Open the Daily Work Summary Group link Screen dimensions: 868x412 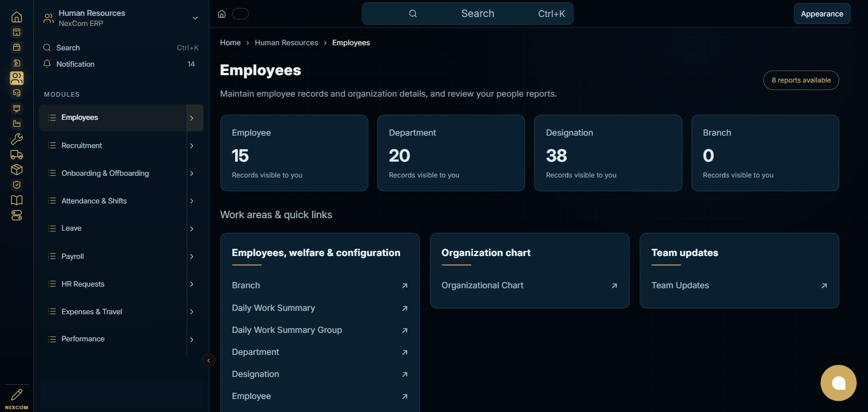click(x=320, y=330)
